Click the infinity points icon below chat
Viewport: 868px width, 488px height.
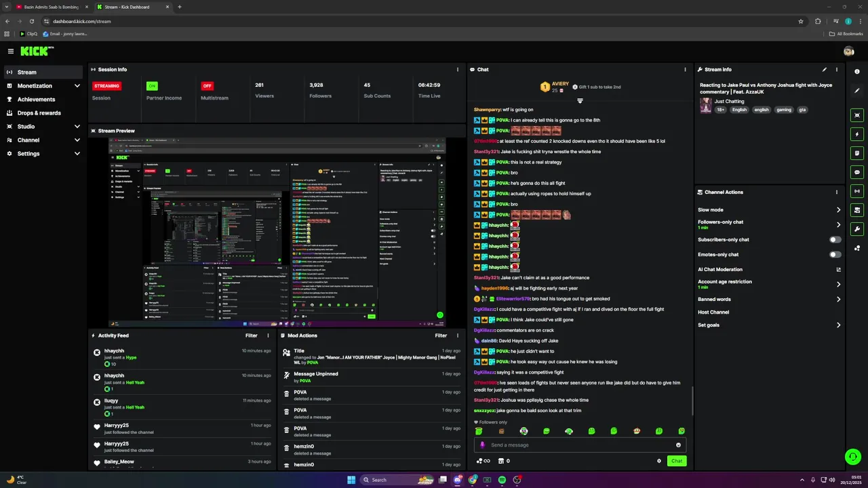click(x=483, y=461)
